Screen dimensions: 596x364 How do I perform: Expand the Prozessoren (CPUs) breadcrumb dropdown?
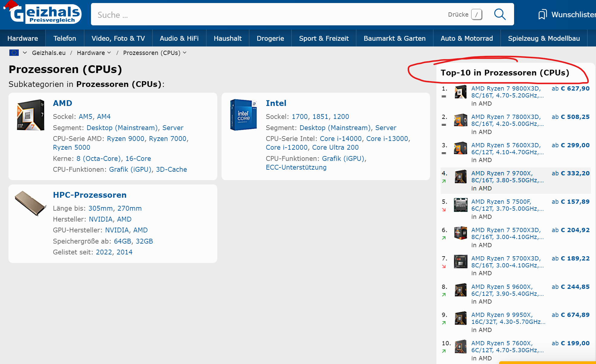[x=185, y=53]
